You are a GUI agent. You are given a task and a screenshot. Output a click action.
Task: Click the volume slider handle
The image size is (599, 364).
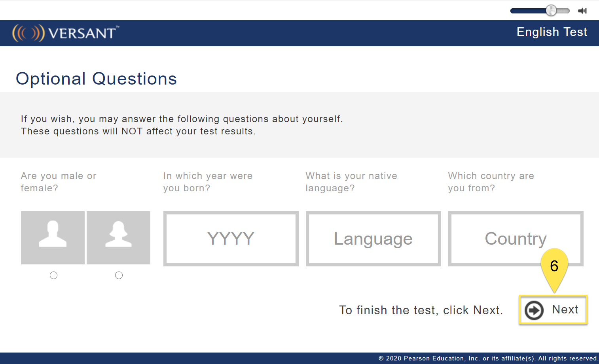pos(551,11)
